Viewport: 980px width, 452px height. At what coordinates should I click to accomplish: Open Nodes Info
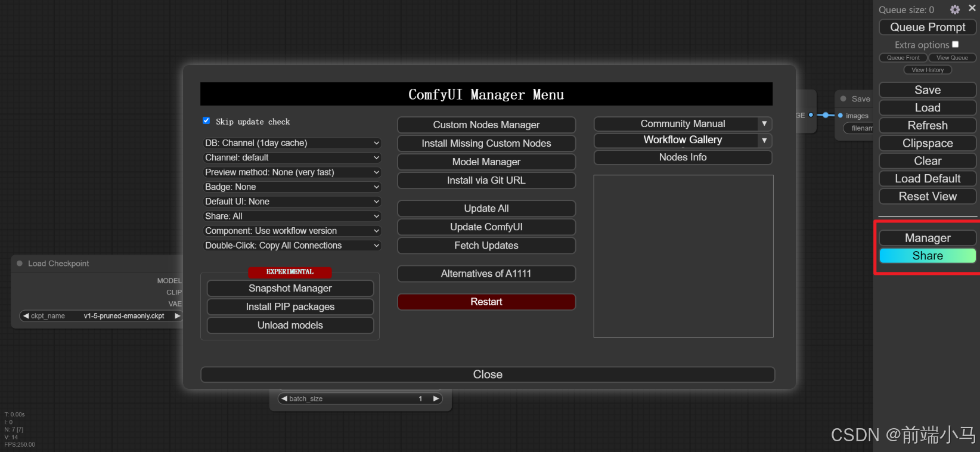683,157
